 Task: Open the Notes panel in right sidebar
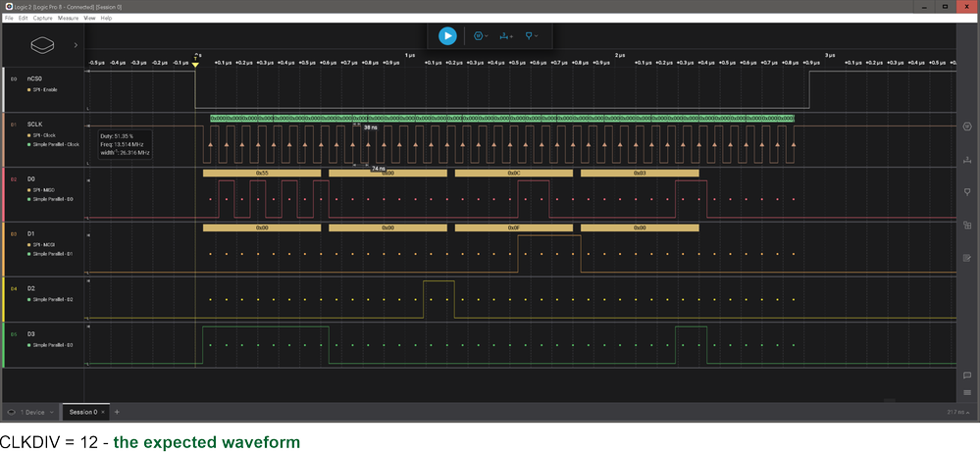click(967, 258)
